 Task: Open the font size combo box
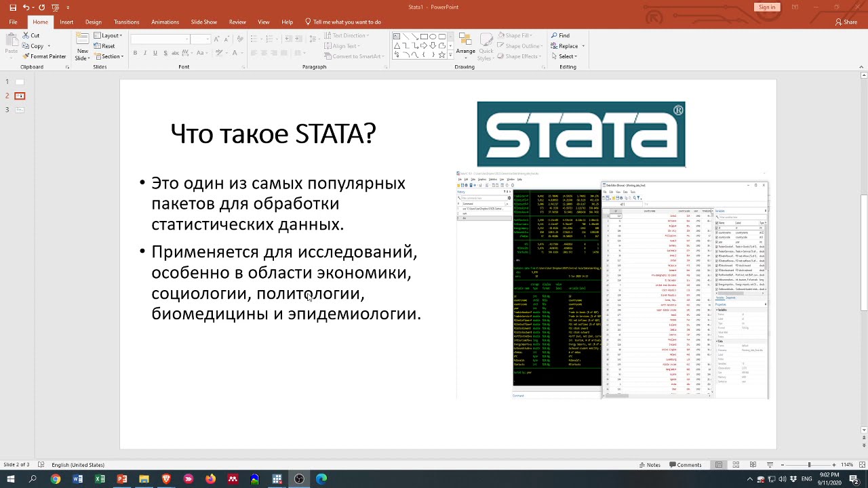(201, 39)
